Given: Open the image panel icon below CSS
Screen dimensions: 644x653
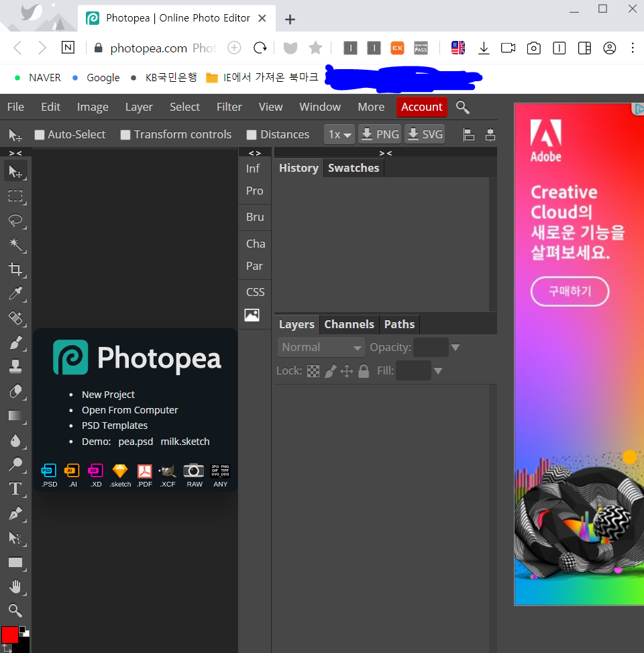Looking at the screenshot, I should pyautogui.click(x=252, y=315).
